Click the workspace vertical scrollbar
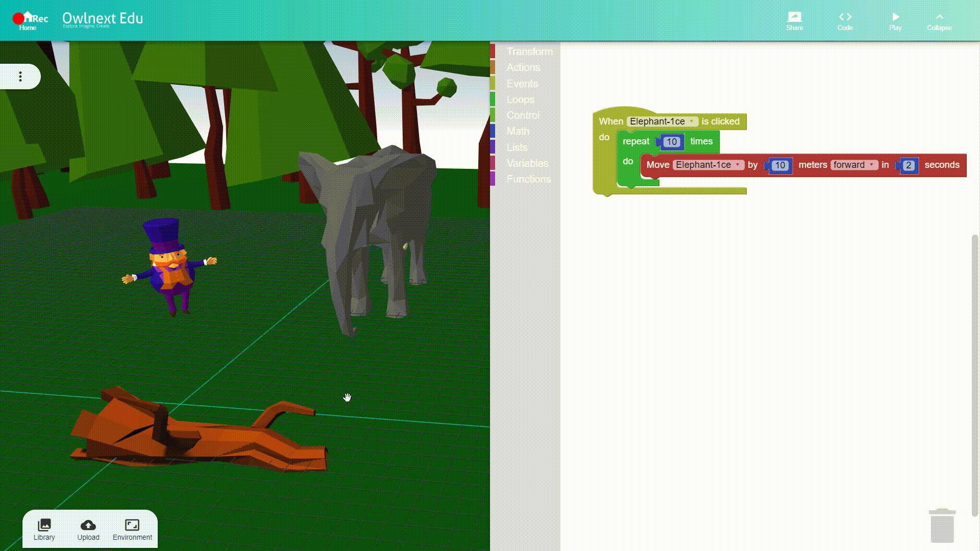Viewport: 980px width, 551px height. tap(974, 375)
